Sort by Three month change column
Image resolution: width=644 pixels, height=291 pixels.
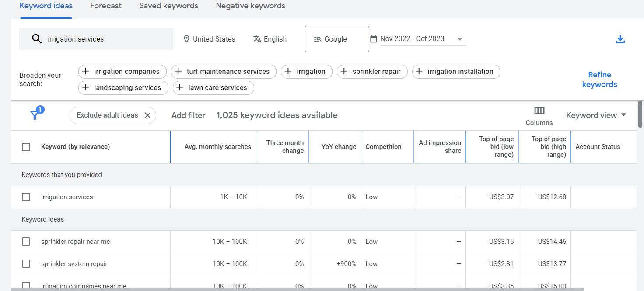pyautogui.click(x=285, y=147)
